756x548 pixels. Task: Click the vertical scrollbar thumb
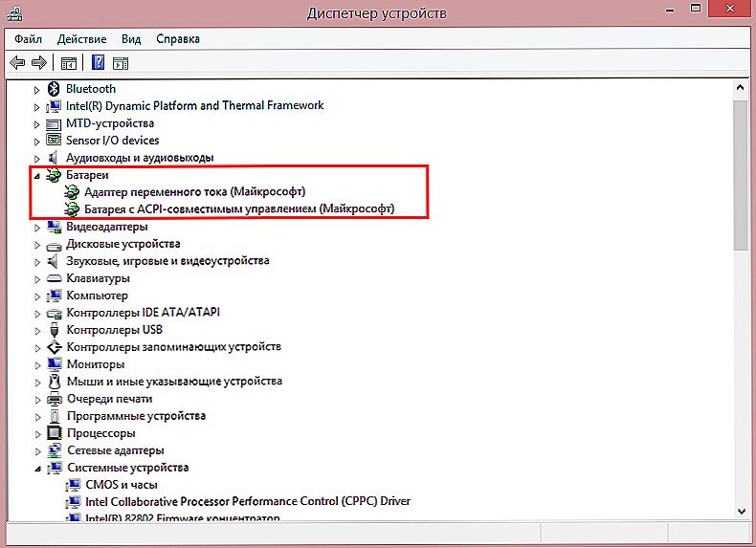pos(740,175)
